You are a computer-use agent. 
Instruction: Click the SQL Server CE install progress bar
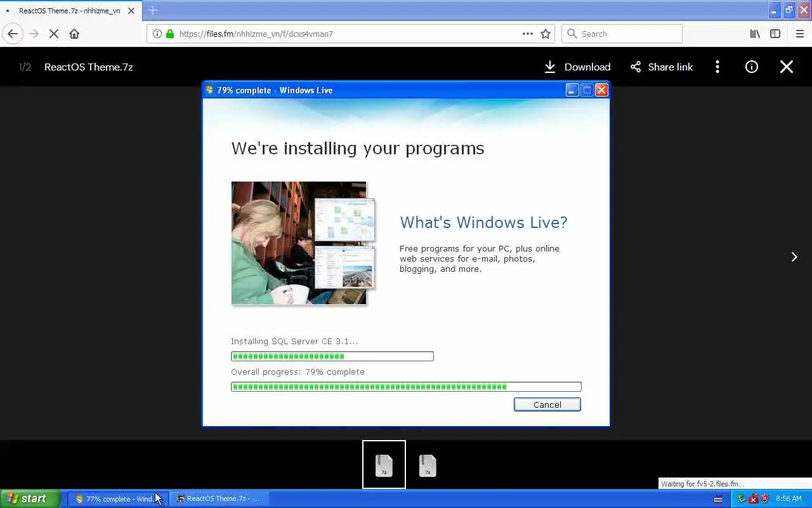(332, 356)
